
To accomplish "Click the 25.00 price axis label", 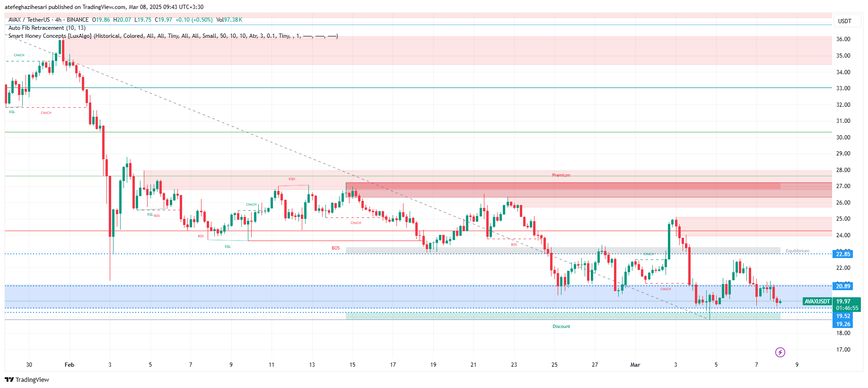I will coord(843,219).
